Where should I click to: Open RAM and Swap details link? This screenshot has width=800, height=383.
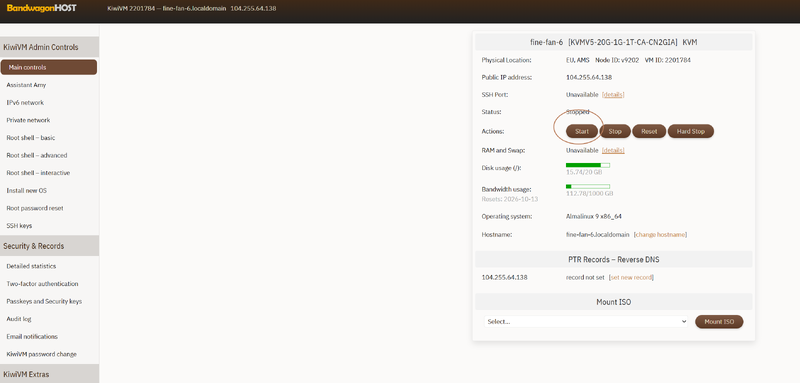[x=613, y=150]
